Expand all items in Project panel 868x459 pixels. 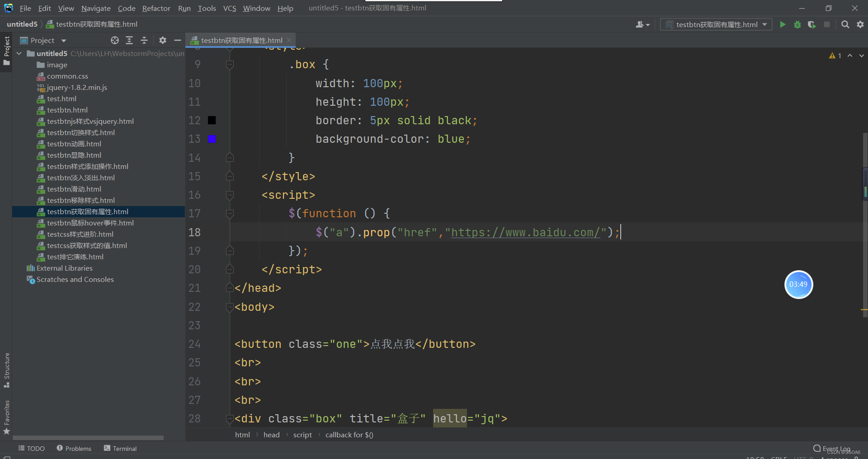click(129, 40)
